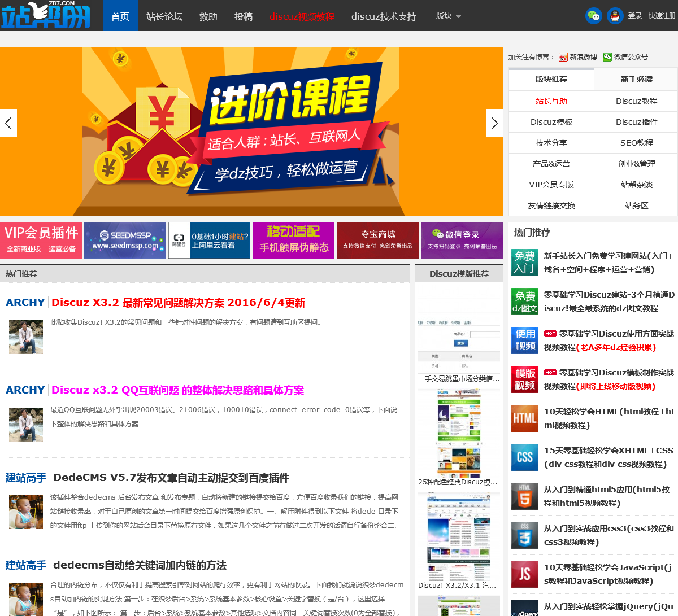This screenshot has width=678, height=616.
Task: Click blue ARCHY author name on QQ互联问题 post
Action: tap(25, 390)
